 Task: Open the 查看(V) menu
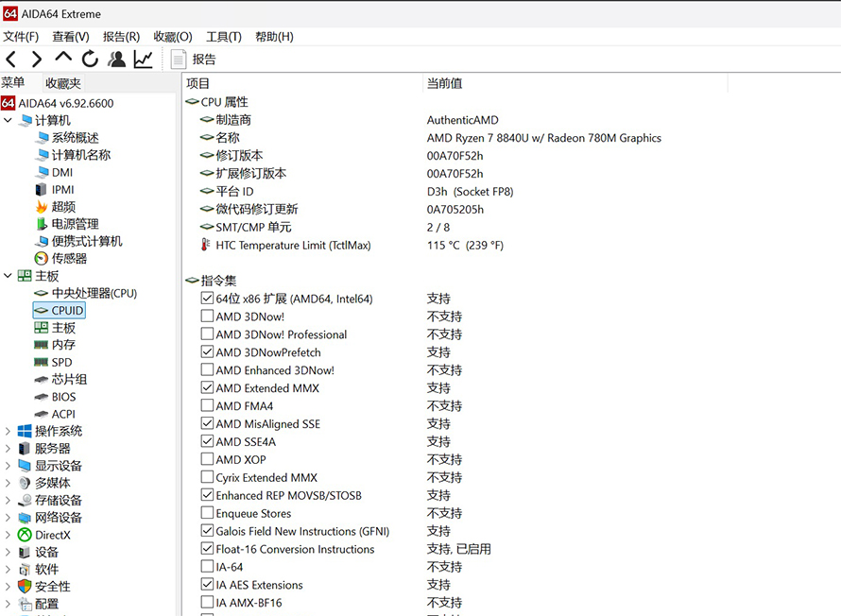[x=71, y=37]
